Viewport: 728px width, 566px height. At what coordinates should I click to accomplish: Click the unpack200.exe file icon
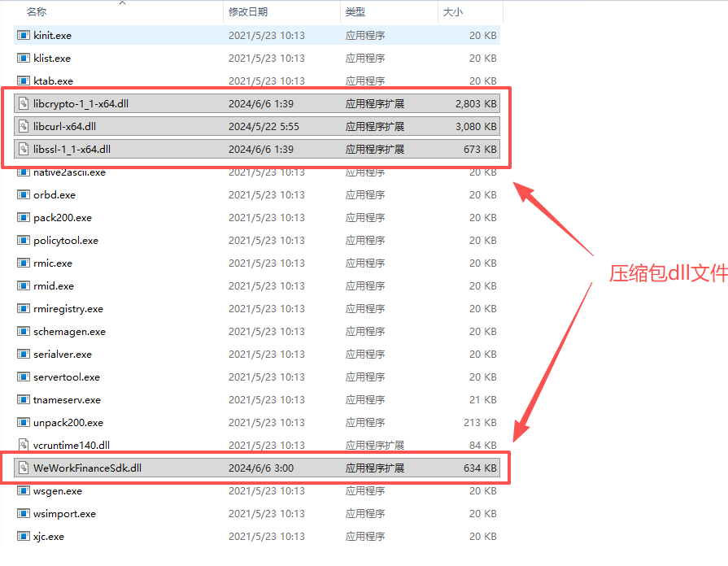tap(24, 422)
